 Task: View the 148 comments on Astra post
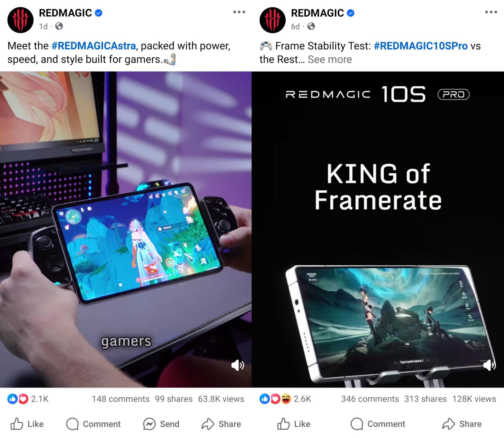pyautogui.click(x=121, y=399)
